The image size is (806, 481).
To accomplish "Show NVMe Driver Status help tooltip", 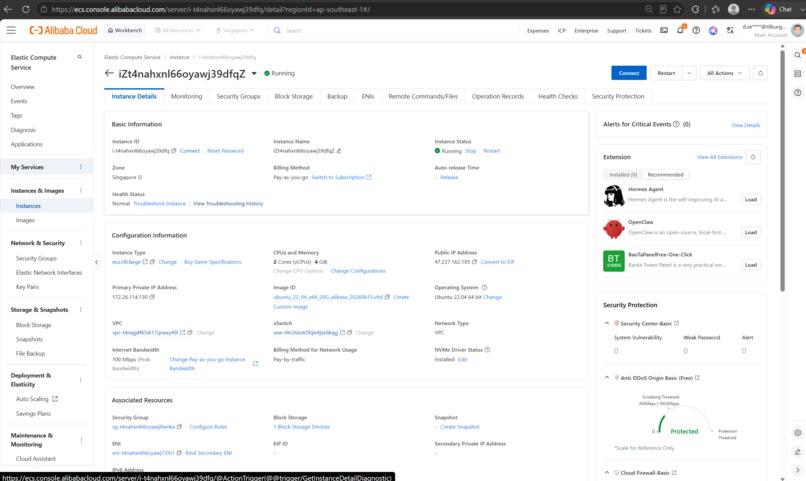I will tap(487, 349).
